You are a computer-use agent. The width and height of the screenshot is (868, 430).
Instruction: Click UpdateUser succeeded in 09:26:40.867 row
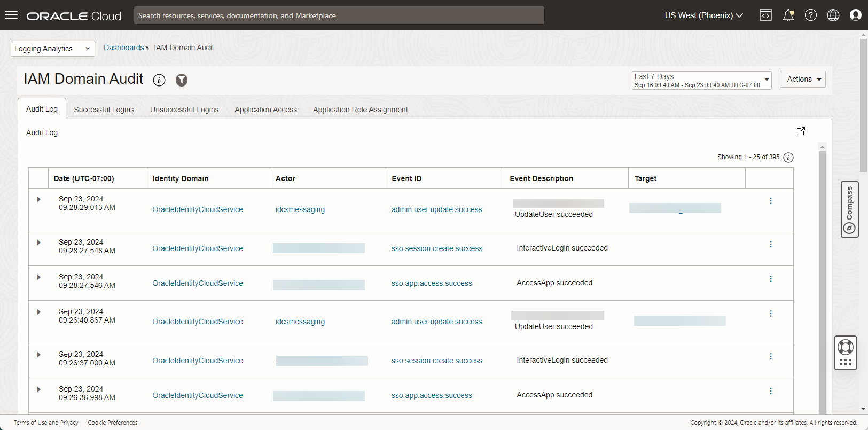(x=554, y=326)
